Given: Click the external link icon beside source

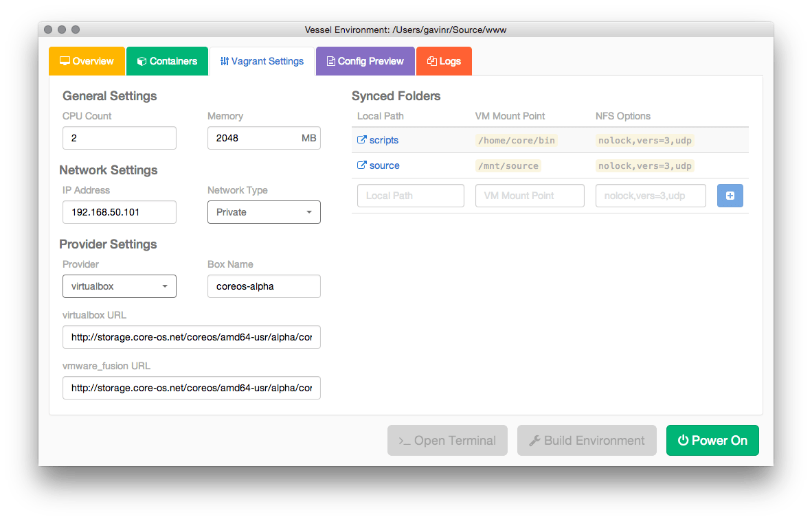Looking at the screenshot, I should 361,165.
